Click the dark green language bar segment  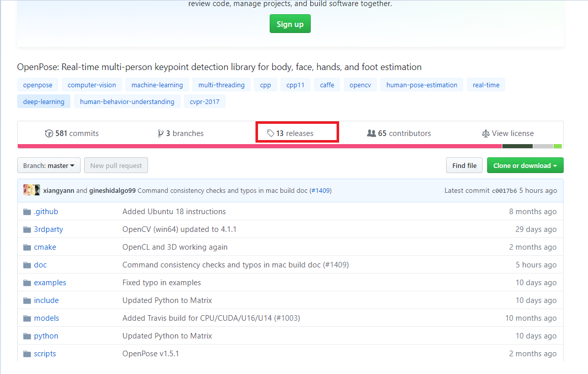pos(518,146)
